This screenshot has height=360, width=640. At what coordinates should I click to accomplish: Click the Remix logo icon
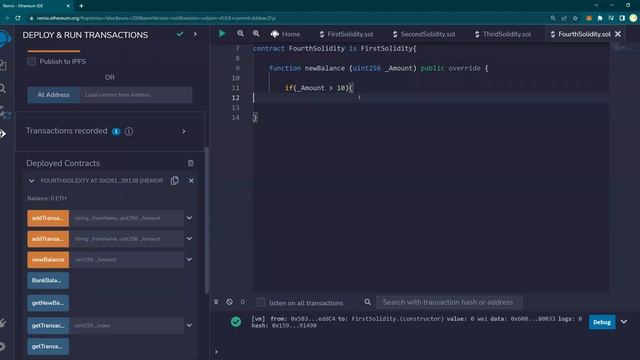[5, 38]
